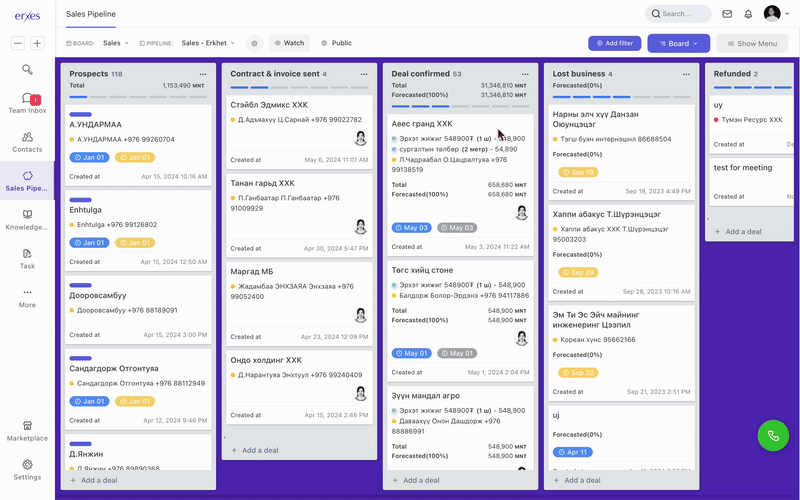
Task: Add a deal in Deal confirmed column
Action: pos(416,480)
